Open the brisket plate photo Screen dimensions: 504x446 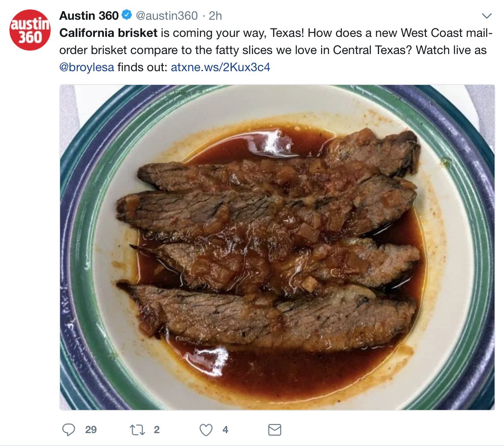[x=277, y=247]
